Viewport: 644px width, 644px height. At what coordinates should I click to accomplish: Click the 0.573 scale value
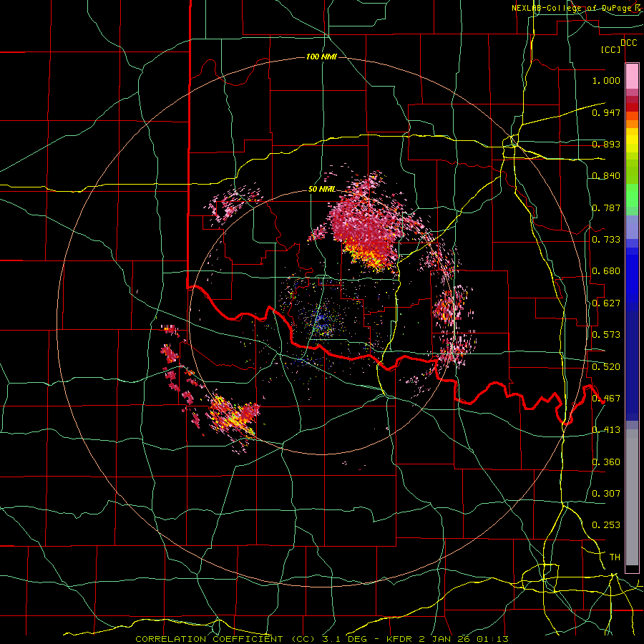coord(606,335)
